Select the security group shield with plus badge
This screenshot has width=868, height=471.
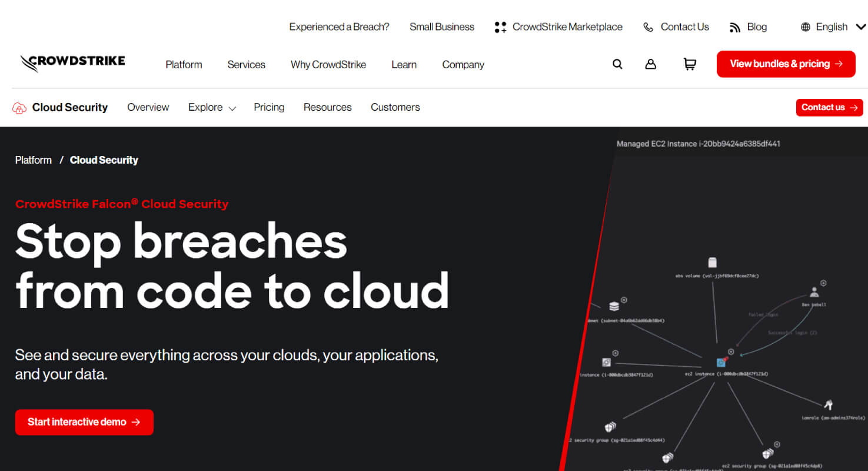click(767, 453)
